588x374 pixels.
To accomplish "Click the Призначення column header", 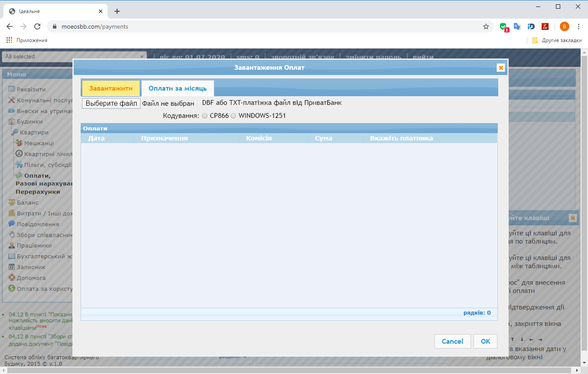I will pyautogui.click(x=186, y=138).
